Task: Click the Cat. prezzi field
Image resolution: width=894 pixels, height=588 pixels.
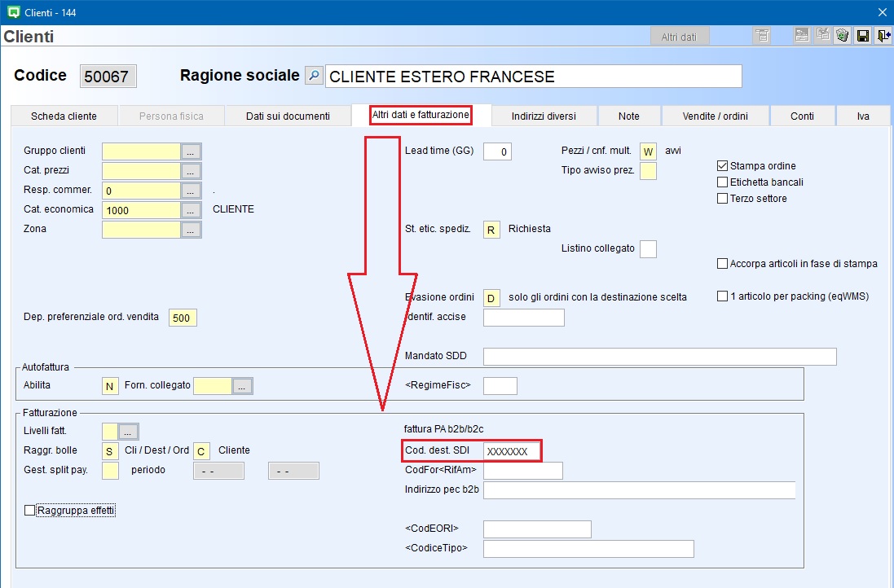Action: click(x=142, y=171)
